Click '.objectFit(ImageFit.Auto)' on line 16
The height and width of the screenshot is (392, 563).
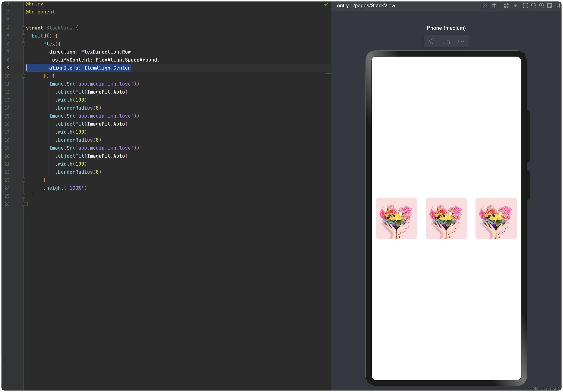point(91,124)
